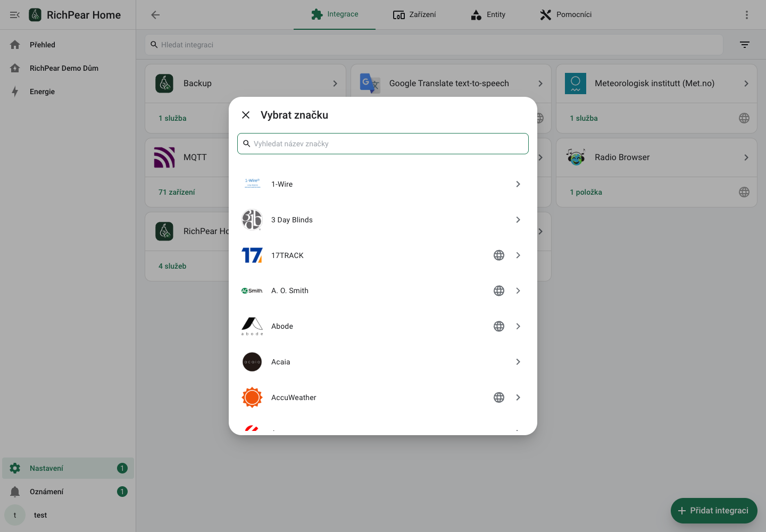Open 1 služba link under Met.no
Screen dimensions: 766x532
[x=584, y=118]
